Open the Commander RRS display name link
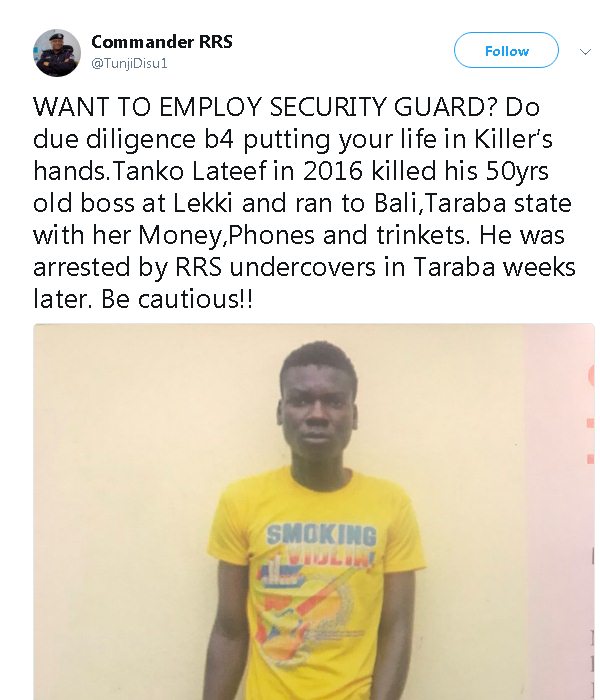This screenshot has width=600, height=700. (x=162, y=42)
